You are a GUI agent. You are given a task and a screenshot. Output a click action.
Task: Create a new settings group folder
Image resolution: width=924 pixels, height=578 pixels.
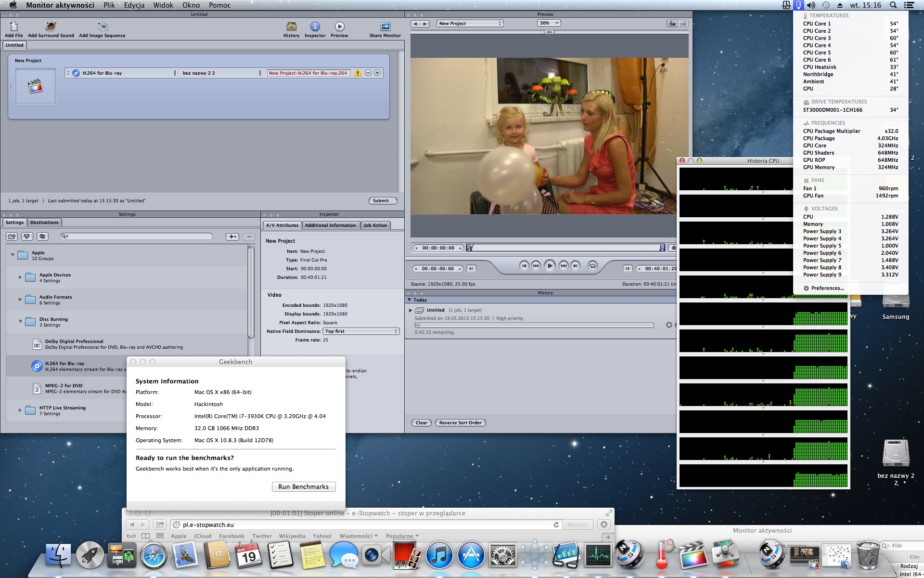click(x=12, y=236)
